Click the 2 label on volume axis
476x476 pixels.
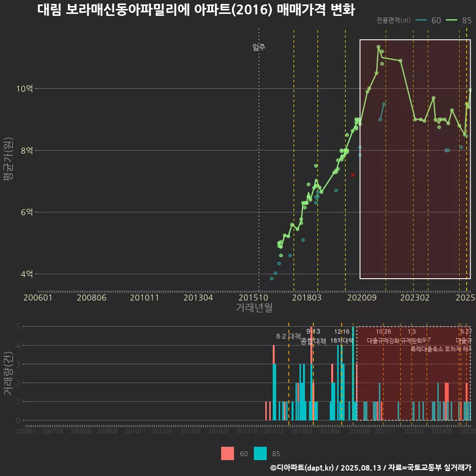pos(18,383)
